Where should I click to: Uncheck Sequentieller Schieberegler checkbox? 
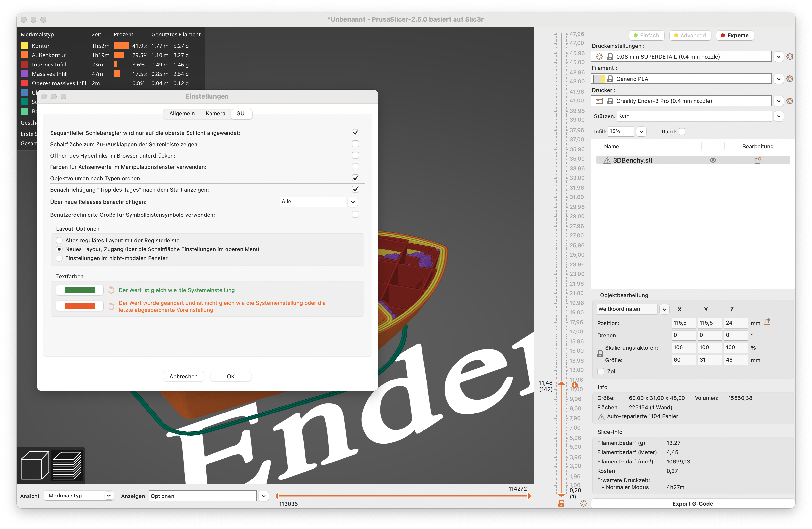(x=355, y=132)
